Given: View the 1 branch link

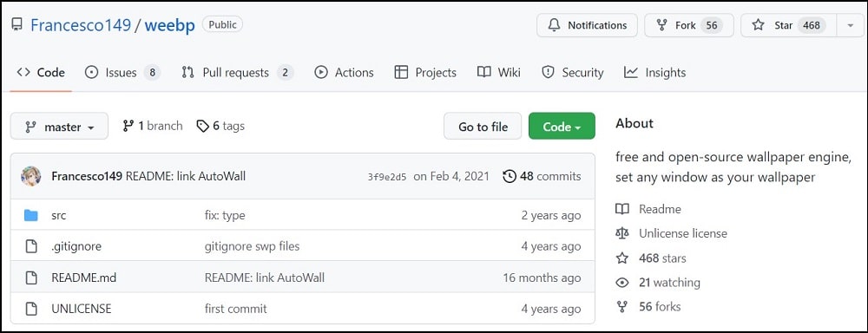Looking at the screenshot, I should coord(153,126).
